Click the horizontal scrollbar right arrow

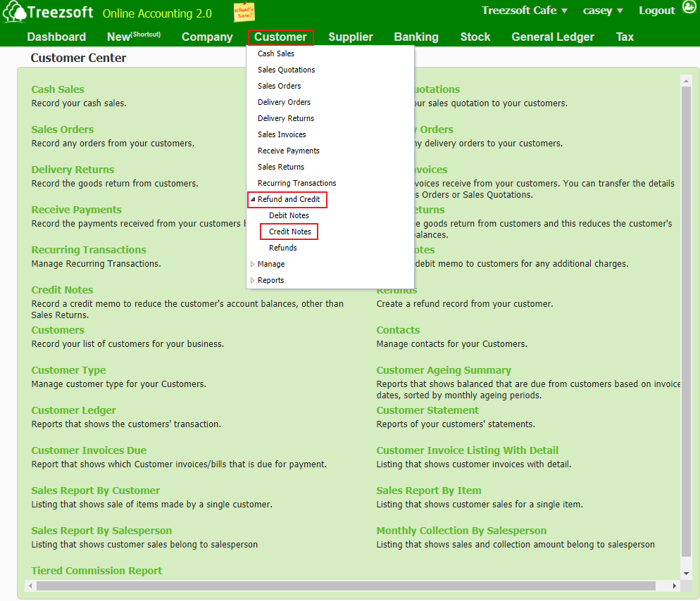pyautogui.click(x=675, y=586)
